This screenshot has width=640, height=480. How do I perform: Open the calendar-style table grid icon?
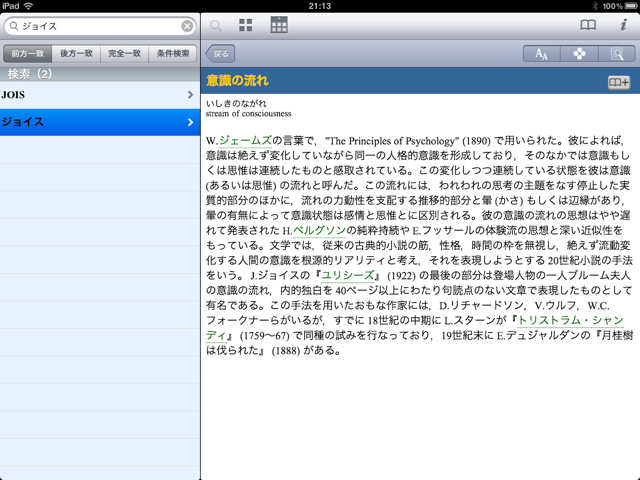(x=279, y=25)
